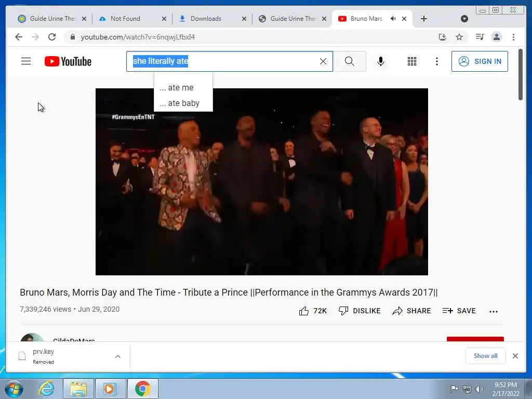Like the video with thumbs up
Viewport: 532px width, 399px height.
click(x=313, y=311)
